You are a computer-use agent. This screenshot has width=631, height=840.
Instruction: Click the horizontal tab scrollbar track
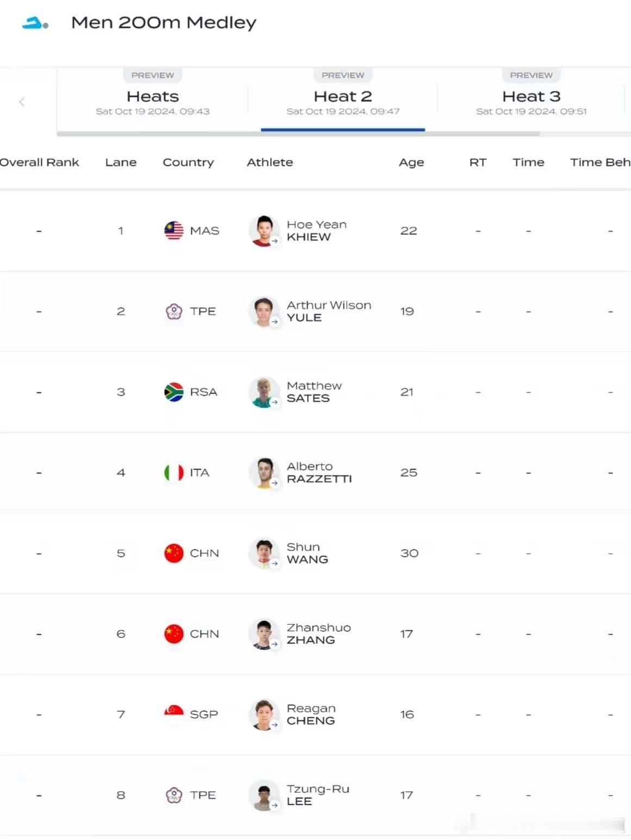tap(343, 133)
